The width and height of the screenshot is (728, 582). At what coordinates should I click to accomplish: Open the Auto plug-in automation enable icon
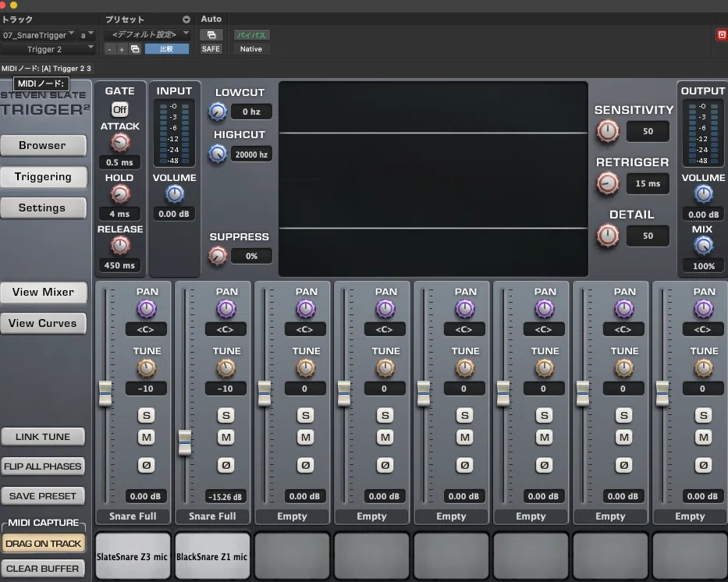[x=211, y=35]
